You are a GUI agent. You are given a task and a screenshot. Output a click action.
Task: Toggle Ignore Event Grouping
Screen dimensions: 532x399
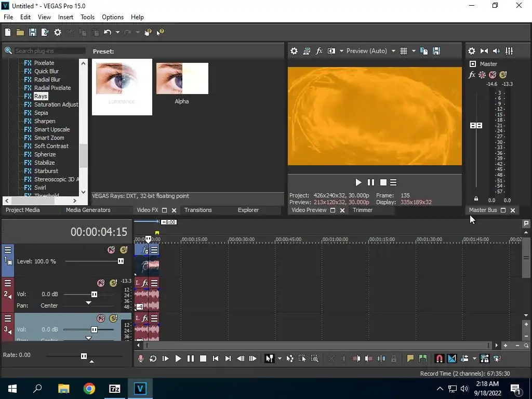pos(497,358)
